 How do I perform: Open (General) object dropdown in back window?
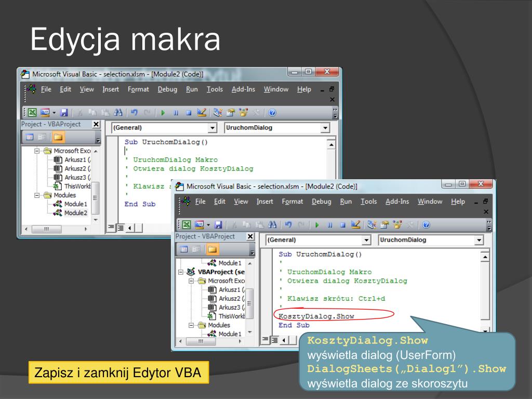[x=212, y=128]
